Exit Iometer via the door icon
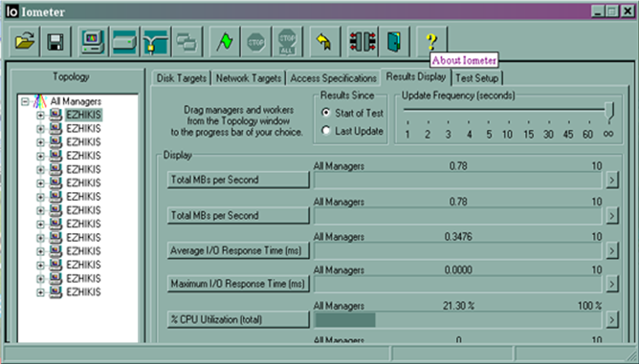639x364 pixels. (x=394, y=41)
